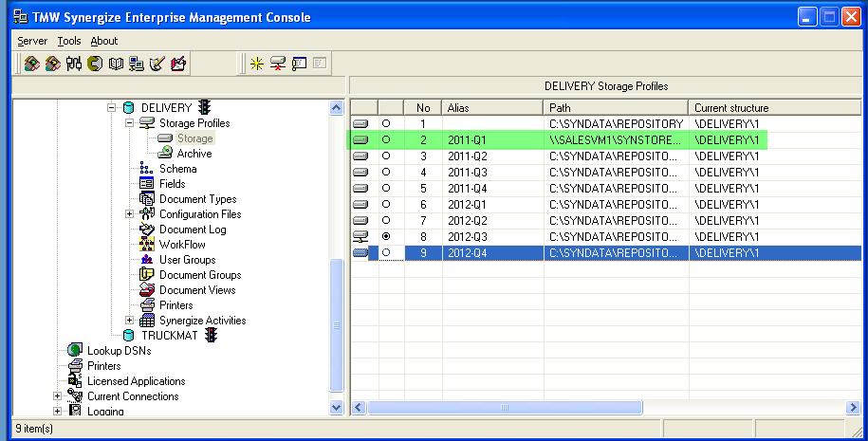Select the radio button for 2011-Q1 row
868x441 pixels.
pyautogui.click(x=386, y=140)
